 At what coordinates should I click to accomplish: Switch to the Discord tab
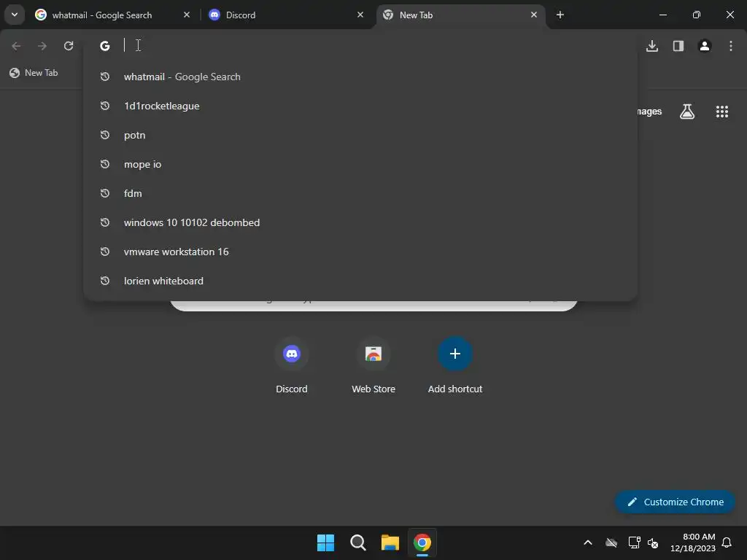286,15
